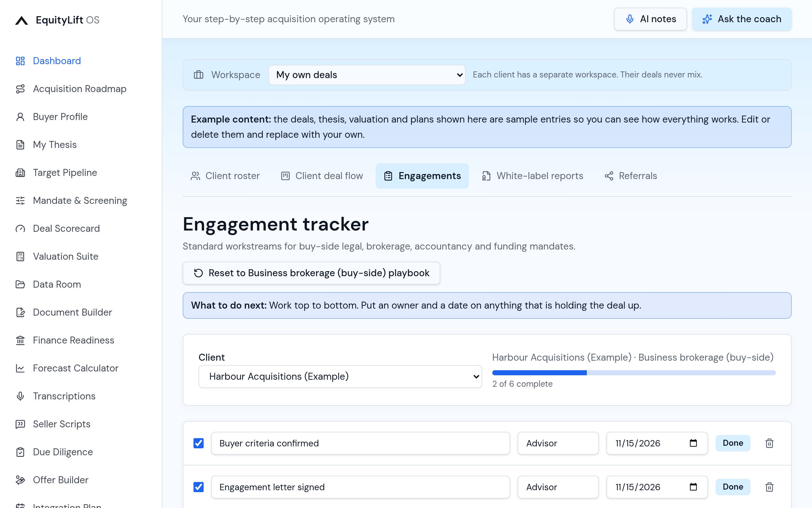
Task: Open date picker for Engagement letter signed
Action: [x=693, y=487]
